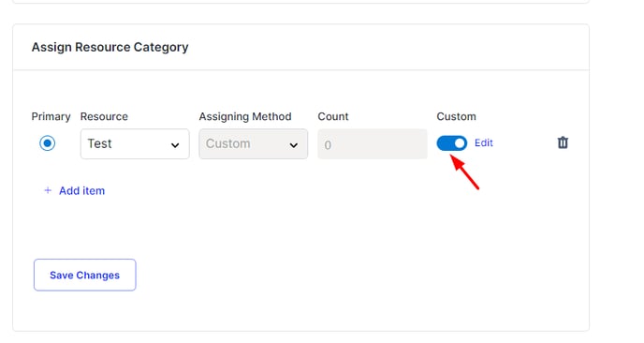
Task: Click the Resource column label
Action: (104, 116)
